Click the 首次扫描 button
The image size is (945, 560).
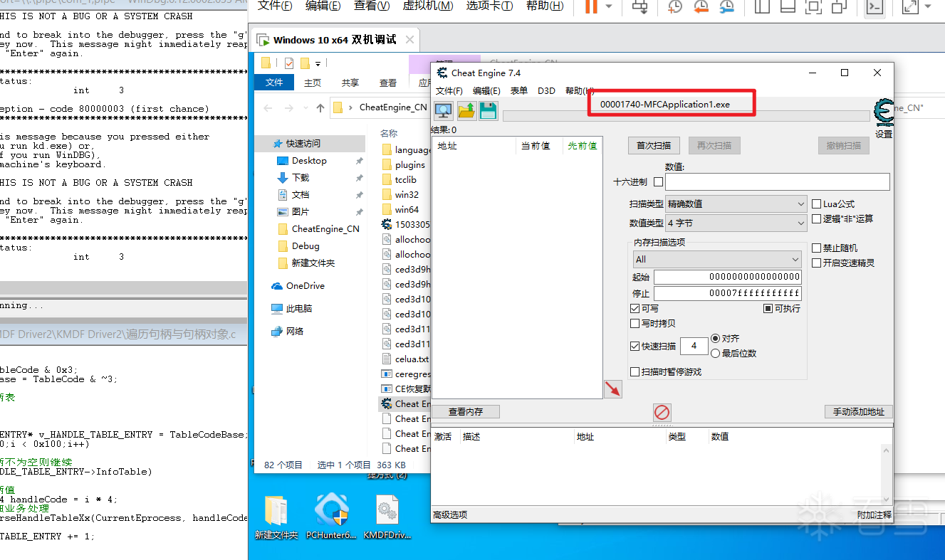coord(654,145)
